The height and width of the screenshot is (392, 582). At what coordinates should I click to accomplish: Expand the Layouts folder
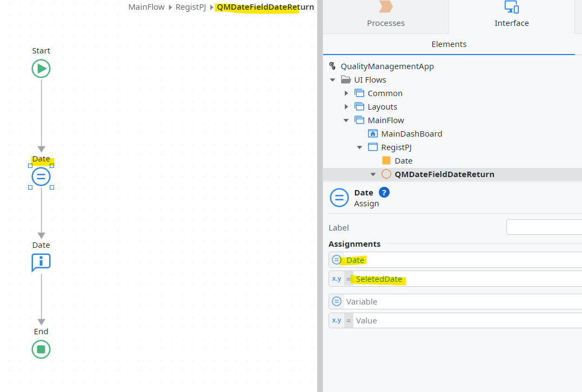click(346, 106)
